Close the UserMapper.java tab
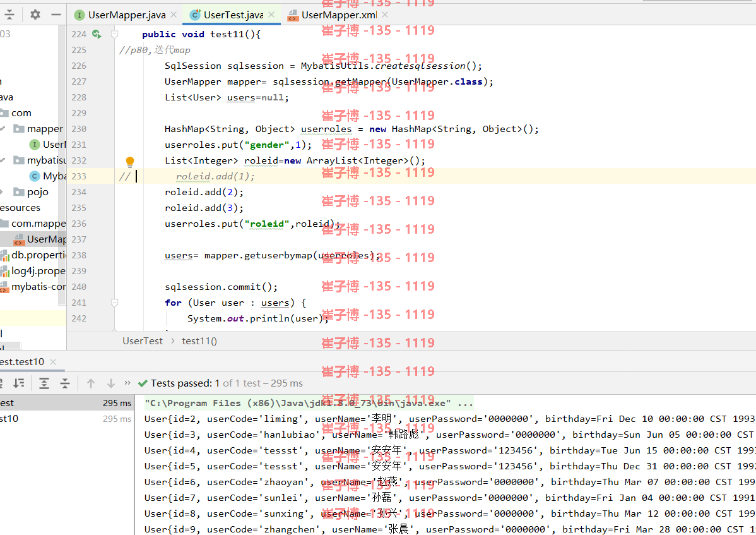This screenshot has height=535, width=756. tap(174, 15)
